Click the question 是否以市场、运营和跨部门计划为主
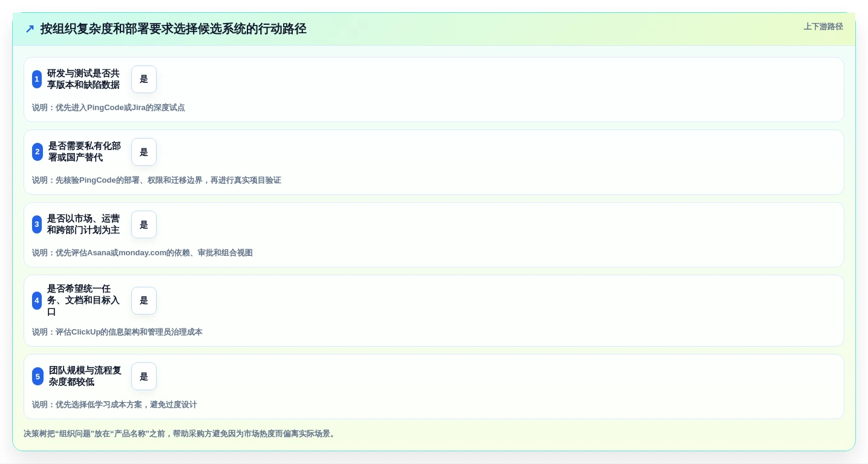 tap(83, 224)
